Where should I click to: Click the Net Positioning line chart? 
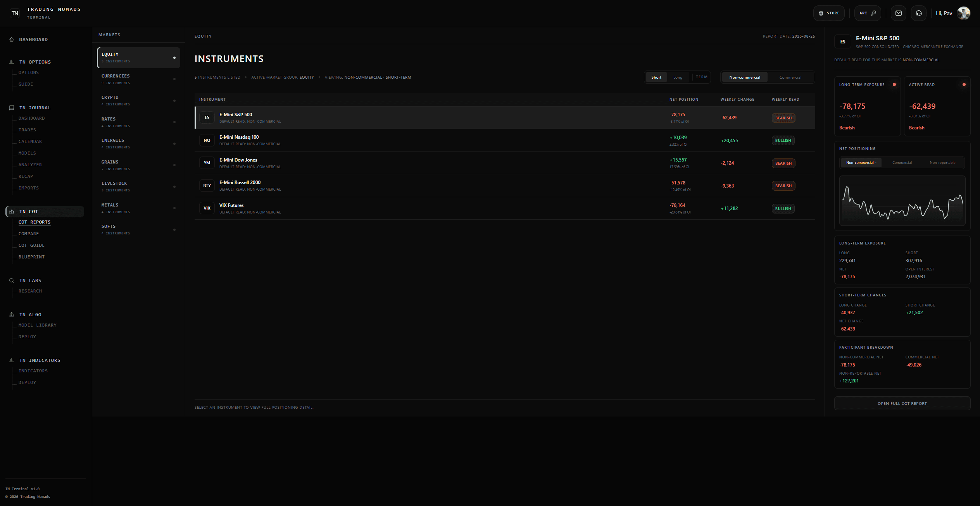(902, 201)
